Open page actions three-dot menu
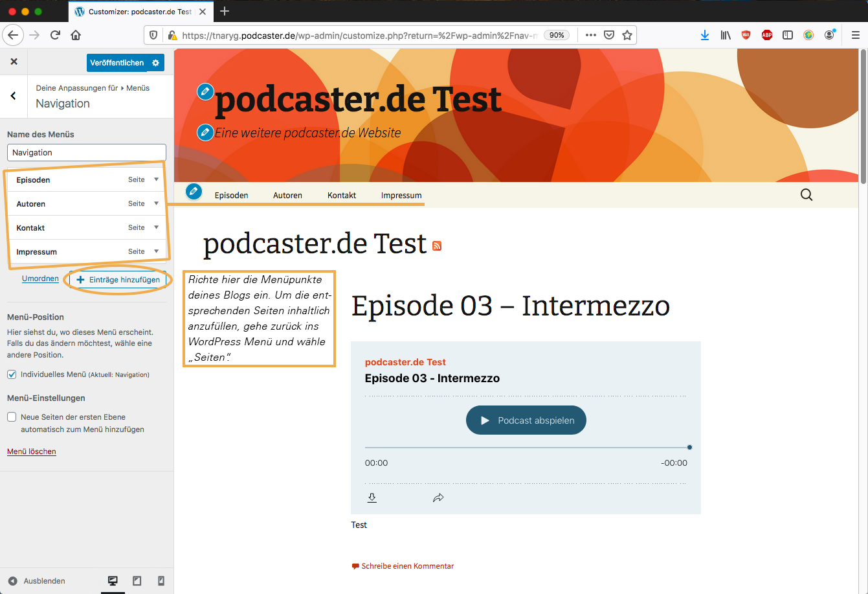 [x=590, y=35]
